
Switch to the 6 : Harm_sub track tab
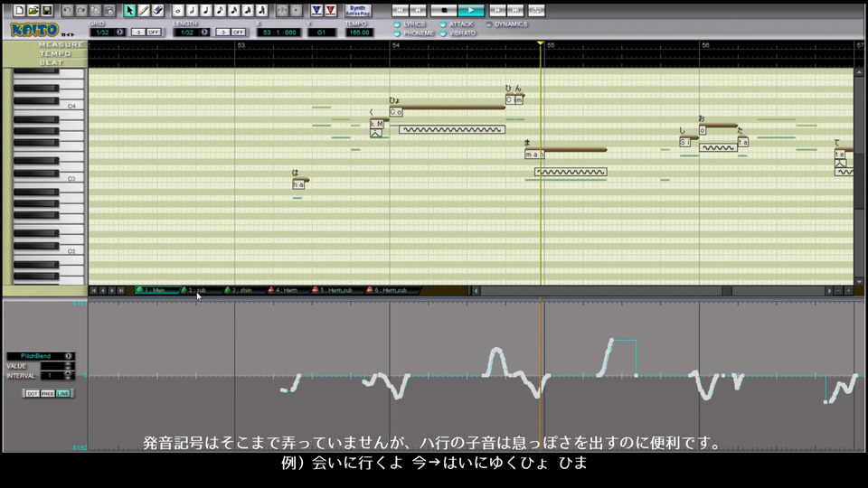392,290
